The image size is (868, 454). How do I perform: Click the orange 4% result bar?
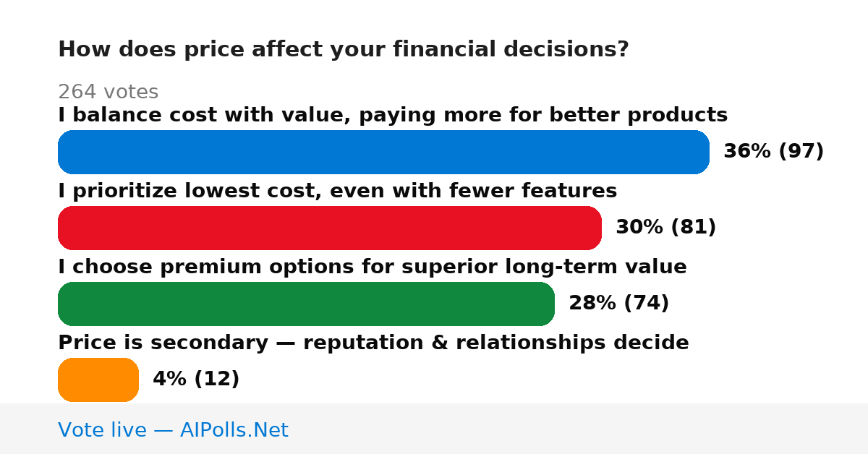tap(98, 380)
